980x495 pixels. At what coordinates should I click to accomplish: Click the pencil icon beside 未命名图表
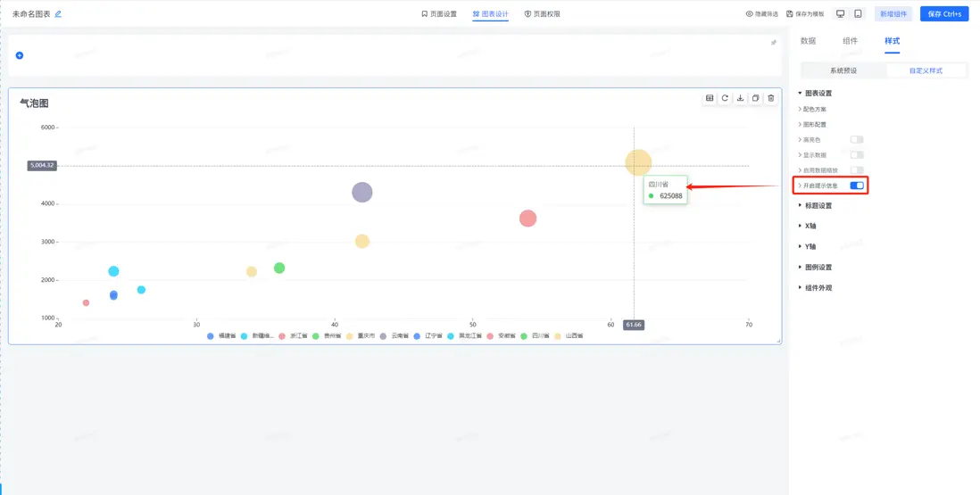[58, 13]
